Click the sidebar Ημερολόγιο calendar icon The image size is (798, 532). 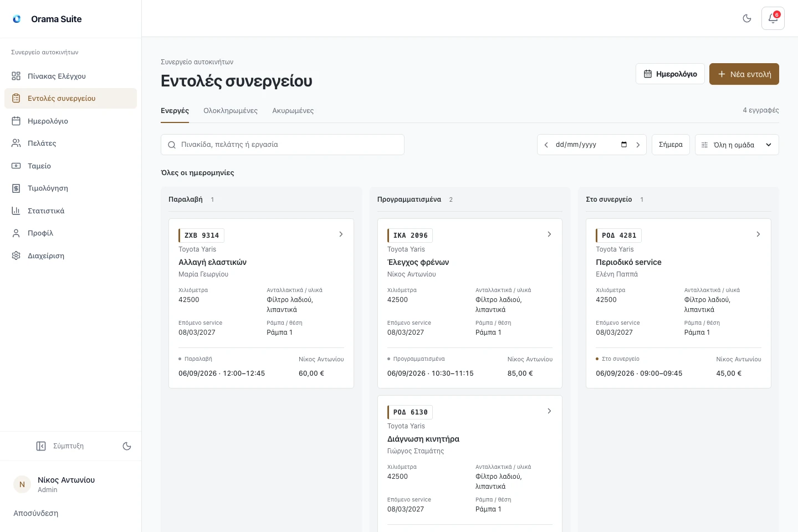[x=16, y=121]
